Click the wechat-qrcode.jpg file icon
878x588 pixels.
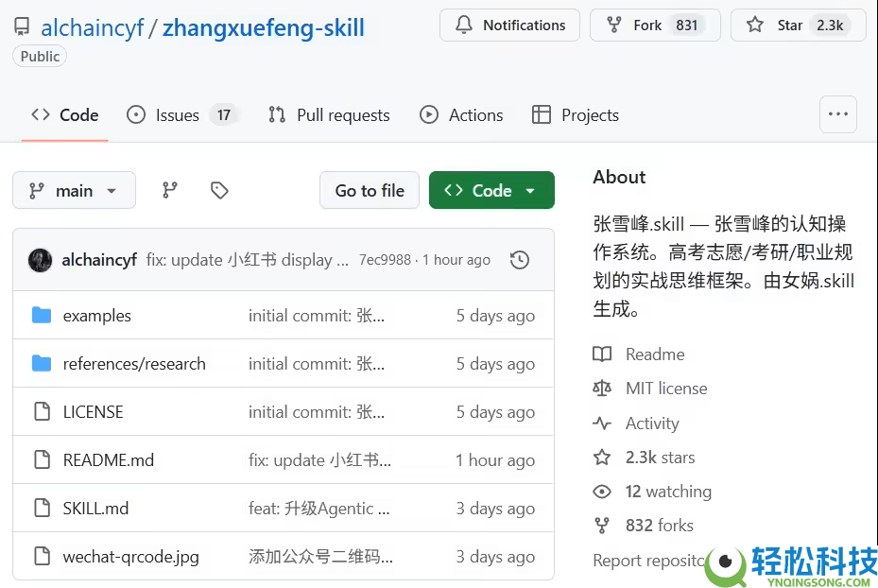(42, 556)
